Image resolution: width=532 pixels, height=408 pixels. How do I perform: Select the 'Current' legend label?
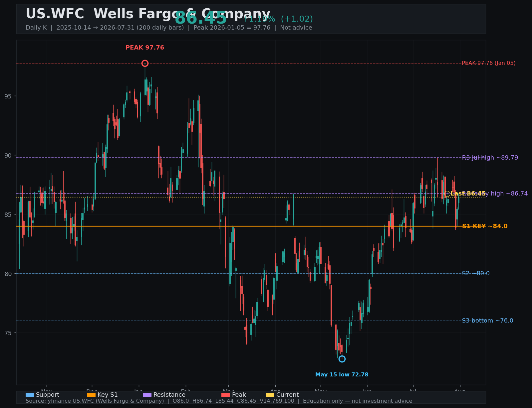pos(288,395)
